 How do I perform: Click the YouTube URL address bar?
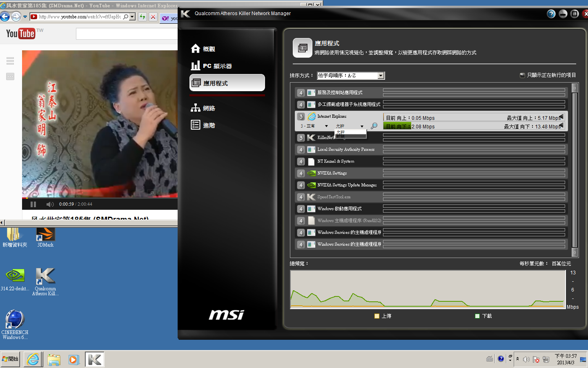point(80,17)
